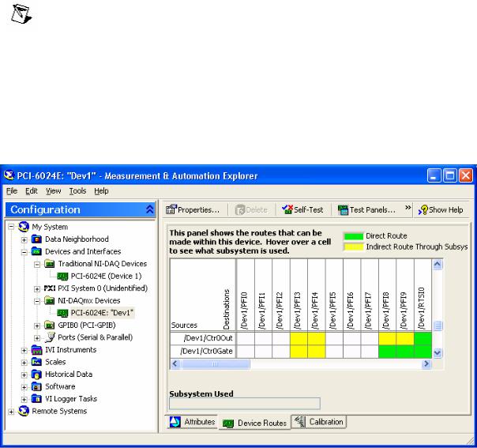477x448 pixels.
Task: Click the Traditional NI-DAQ Devices folder icon
Action: (50, 264)
